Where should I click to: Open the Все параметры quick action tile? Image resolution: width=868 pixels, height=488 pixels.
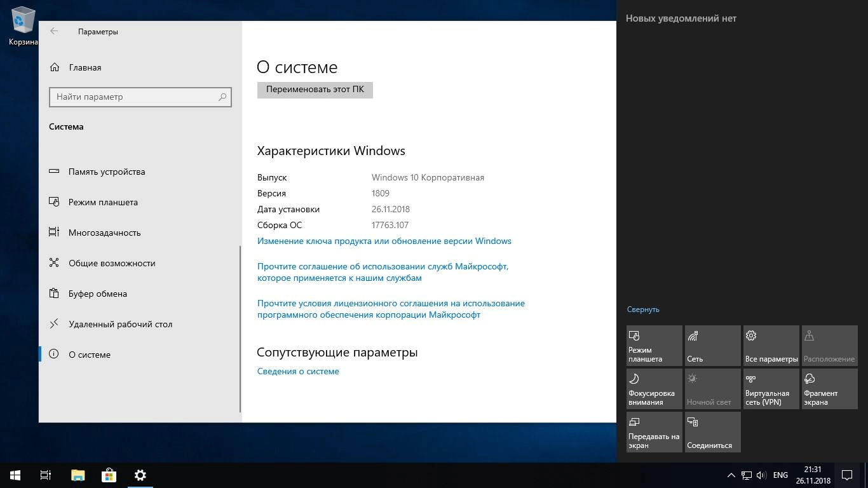tap(771, 346)
